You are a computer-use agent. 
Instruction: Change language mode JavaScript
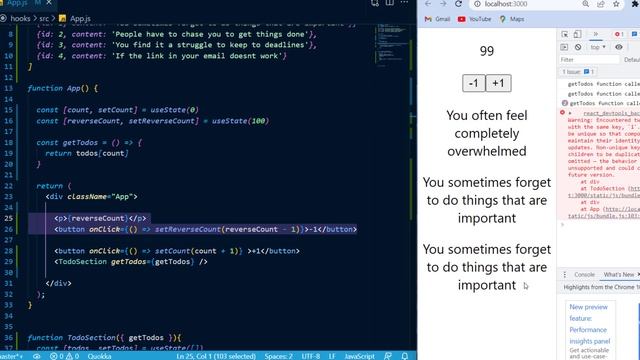pyautogui.click(x=359, y=356)
